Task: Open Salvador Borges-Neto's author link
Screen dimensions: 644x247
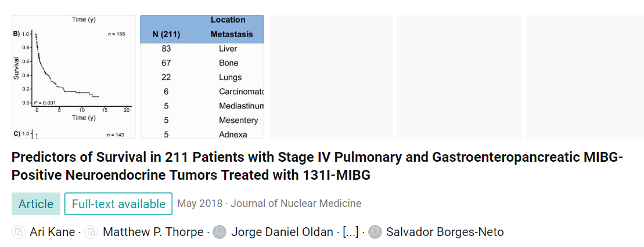Action: click(x=445, y=232)
